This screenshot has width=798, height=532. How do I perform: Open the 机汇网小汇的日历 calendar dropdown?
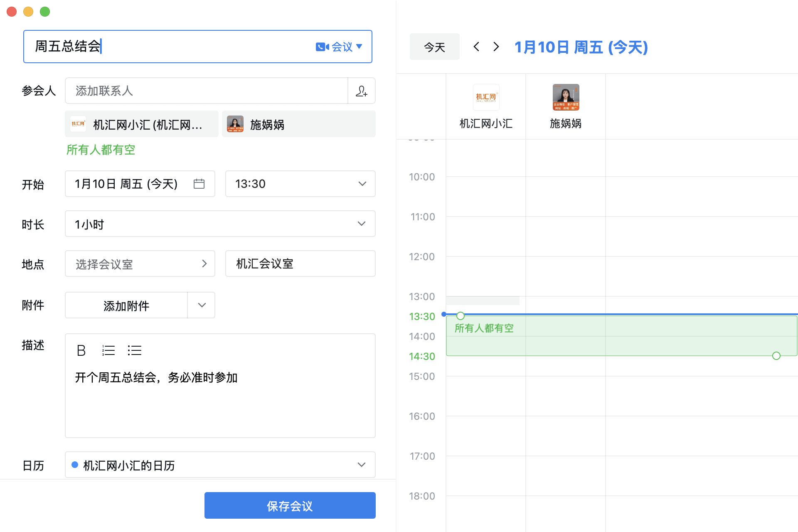[220, 465]
